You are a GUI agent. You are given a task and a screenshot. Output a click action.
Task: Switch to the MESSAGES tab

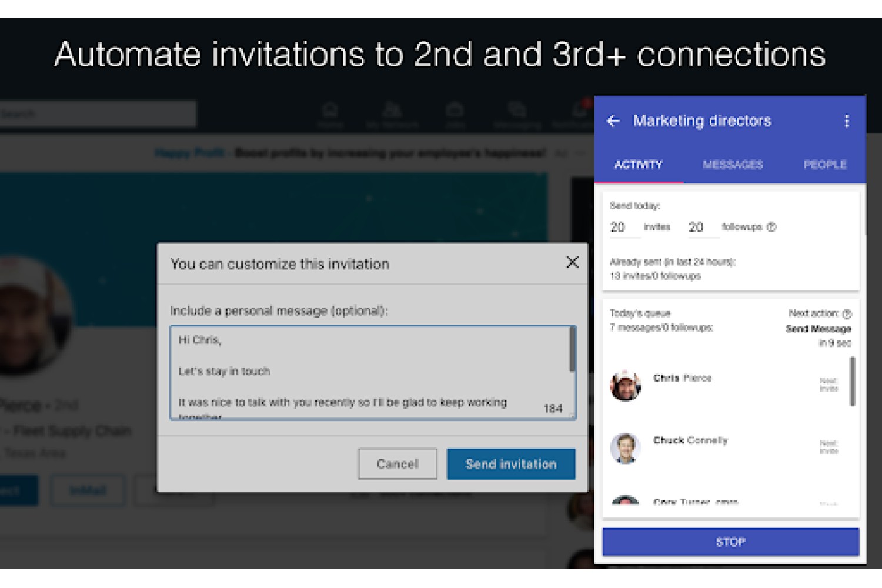click(733, 165)
